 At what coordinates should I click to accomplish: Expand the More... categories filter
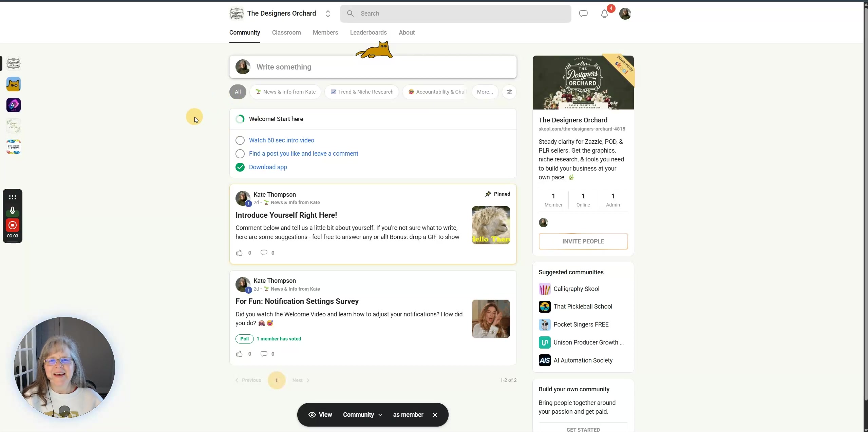click(485, 92)
